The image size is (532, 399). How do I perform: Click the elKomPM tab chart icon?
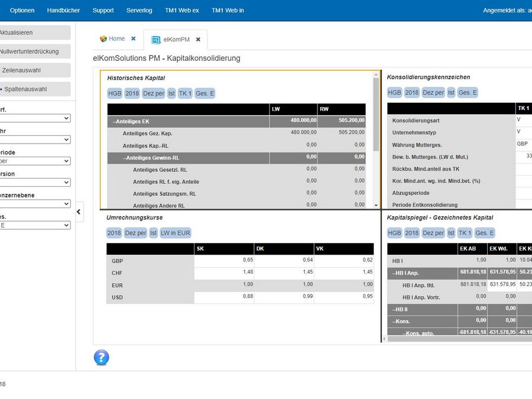pos(155,40)
